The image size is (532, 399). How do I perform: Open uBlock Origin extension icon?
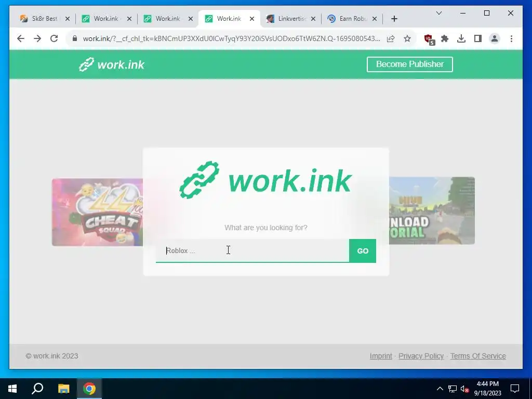pyautogui.click(x=429, y=39)
